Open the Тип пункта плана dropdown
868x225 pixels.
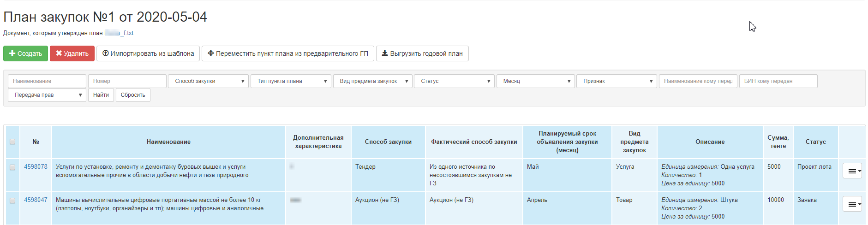pyautogui.click(x=291, y=81)
